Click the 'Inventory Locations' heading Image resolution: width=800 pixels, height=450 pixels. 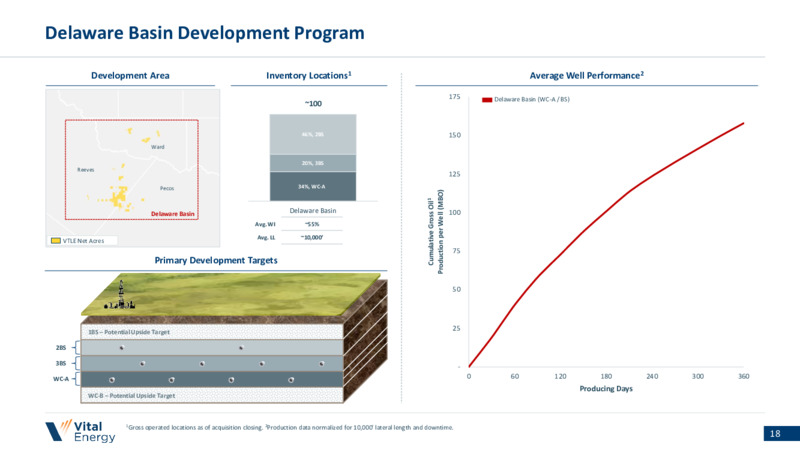309,76
